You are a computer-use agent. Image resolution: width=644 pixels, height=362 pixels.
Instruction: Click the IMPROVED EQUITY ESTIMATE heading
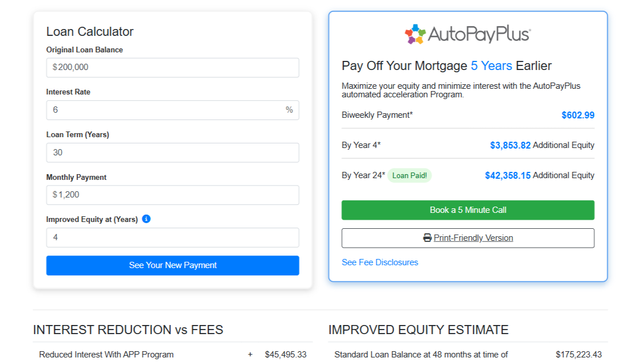coord(419,330)
